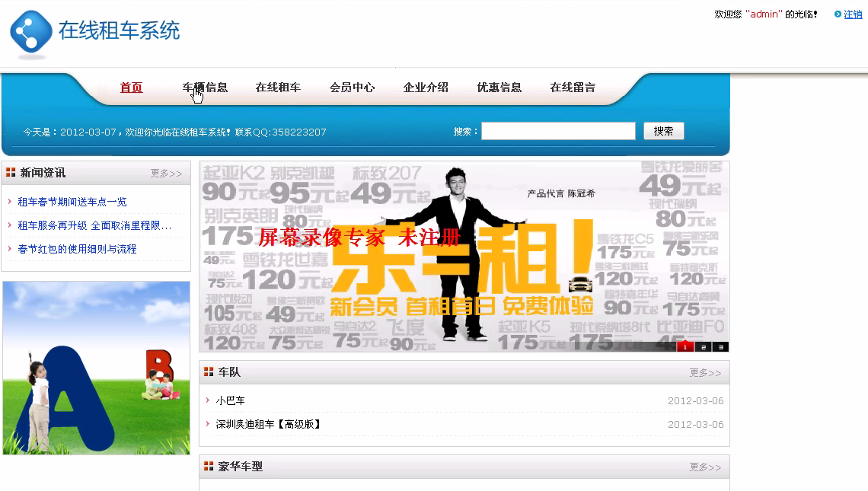
Task: Click the "admin" username text
Action: (x=764, y=14)
